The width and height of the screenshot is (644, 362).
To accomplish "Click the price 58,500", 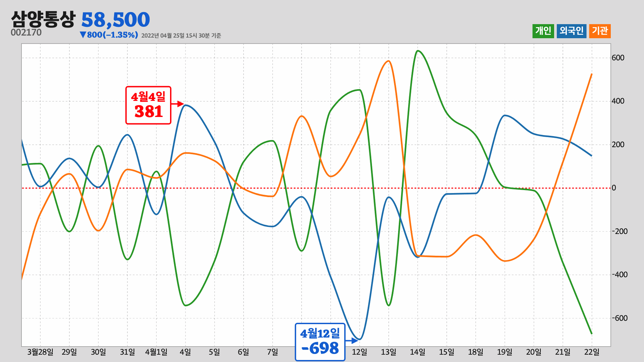I will click(115, 20).
